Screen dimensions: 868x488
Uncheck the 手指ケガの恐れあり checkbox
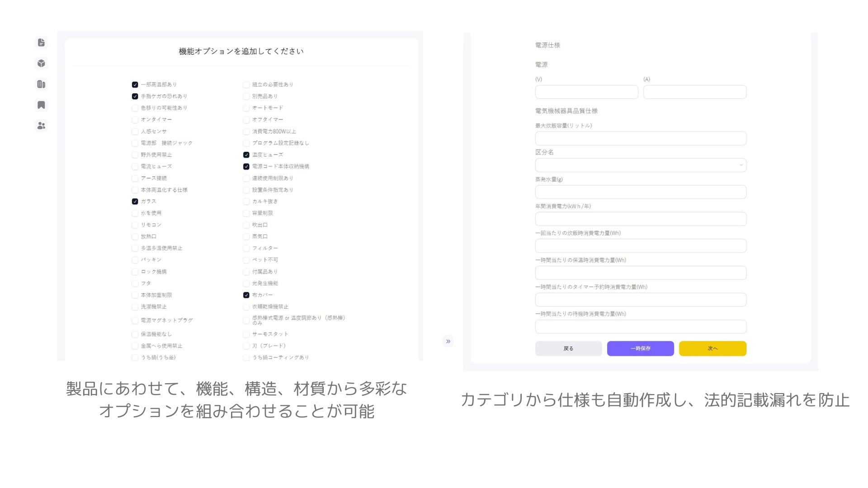tap(135, 96)
